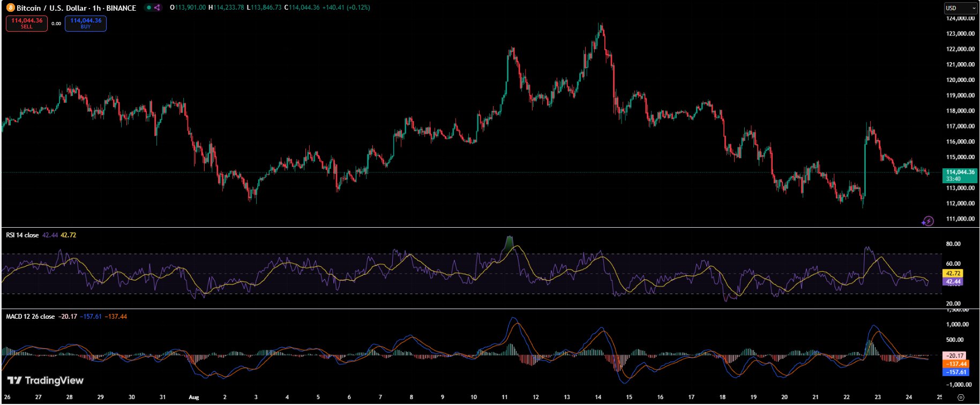Select the RSI 14 close indicator legend
980x405 pixels.
pyautogui.click(x=23, y=235)
